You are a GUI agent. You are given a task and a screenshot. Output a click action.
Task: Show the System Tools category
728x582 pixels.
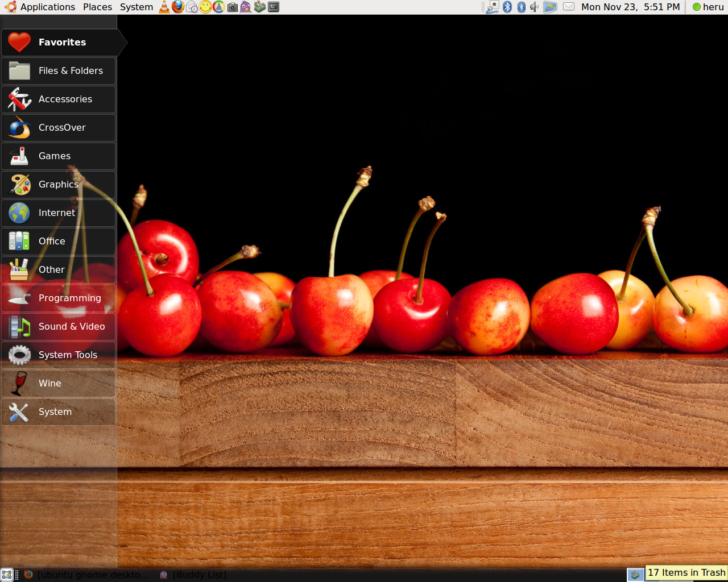click(x=59, y=355)
